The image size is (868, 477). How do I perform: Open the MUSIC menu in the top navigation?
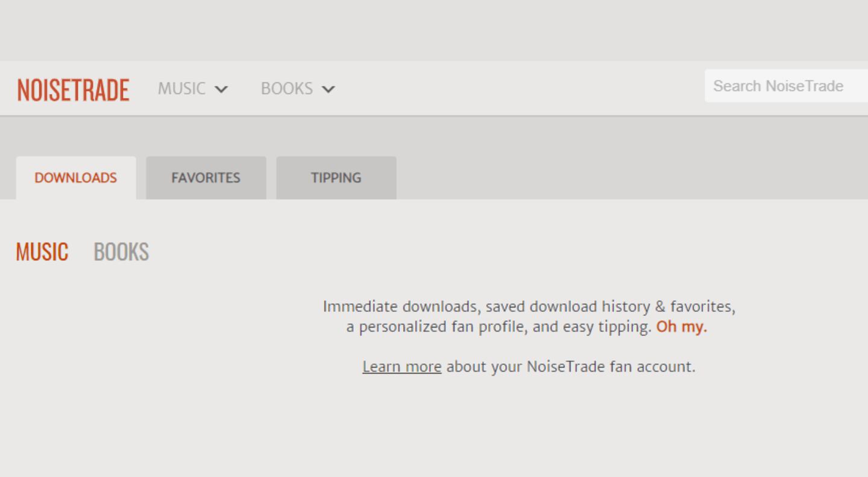tap(181, 89)
